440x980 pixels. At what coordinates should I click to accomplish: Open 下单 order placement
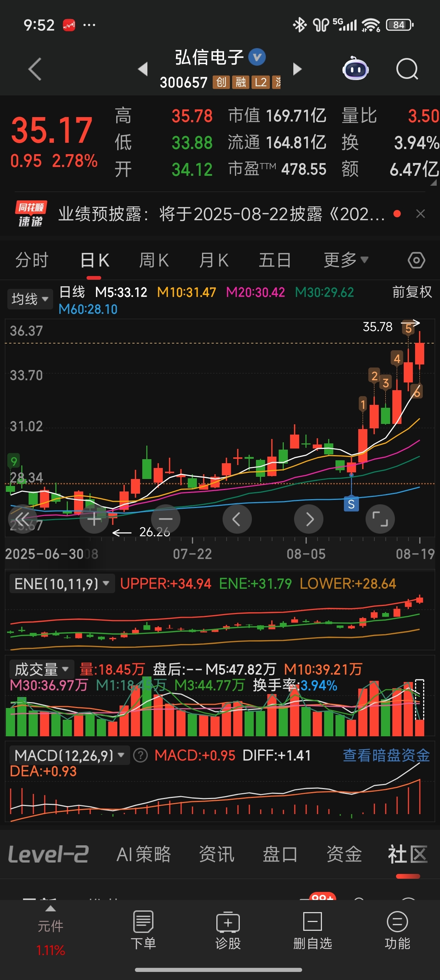pos(143,930)
